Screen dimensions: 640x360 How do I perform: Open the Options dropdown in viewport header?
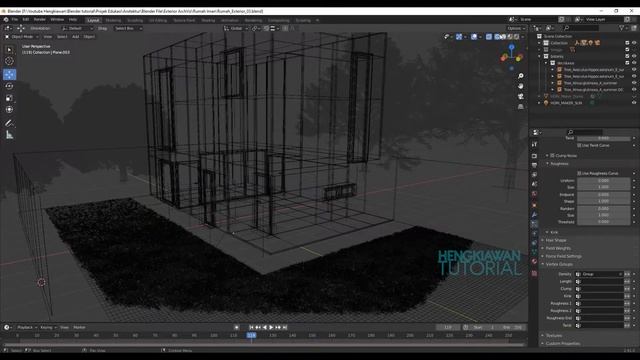[516, 28]
